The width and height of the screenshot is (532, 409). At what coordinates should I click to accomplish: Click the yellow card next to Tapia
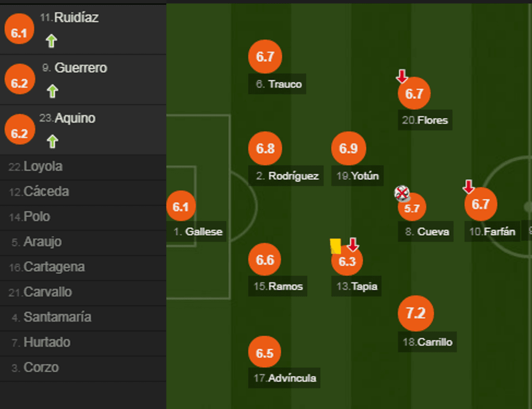335,246
